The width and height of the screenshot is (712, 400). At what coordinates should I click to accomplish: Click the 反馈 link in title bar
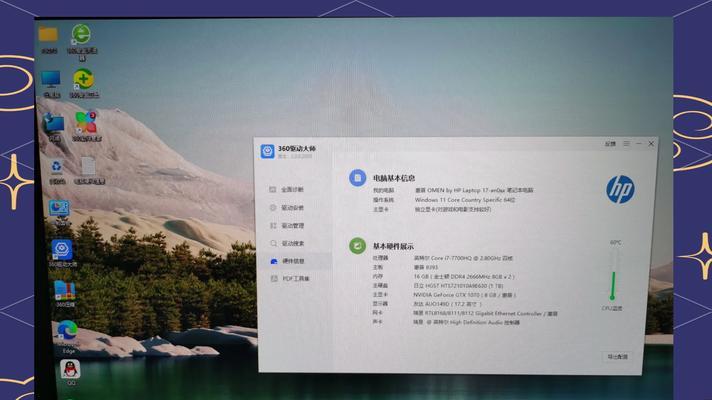click(610, 144)
